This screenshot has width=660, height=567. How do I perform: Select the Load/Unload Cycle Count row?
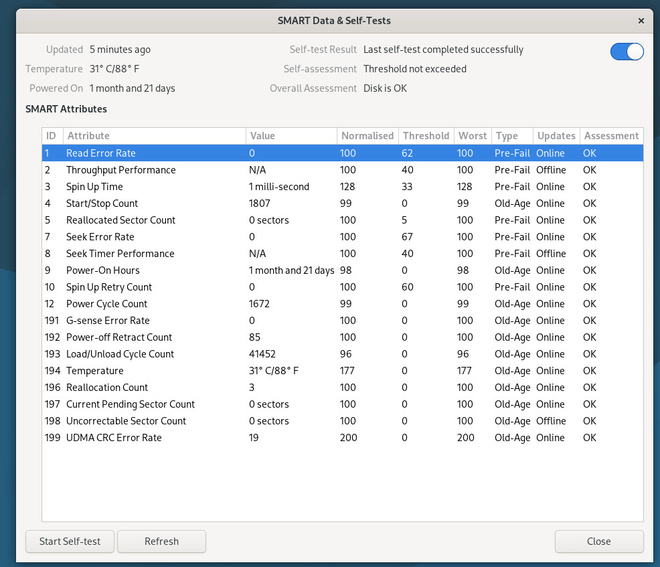(x=342, y=354)
